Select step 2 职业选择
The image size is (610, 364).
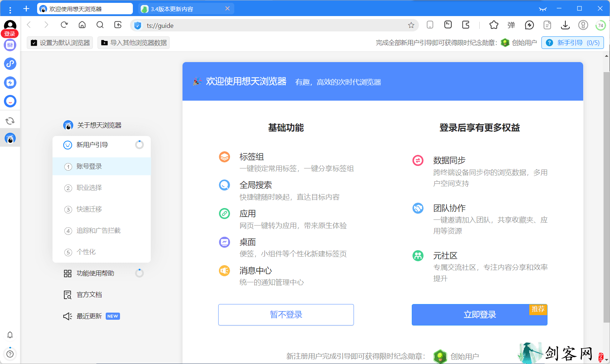102,188
